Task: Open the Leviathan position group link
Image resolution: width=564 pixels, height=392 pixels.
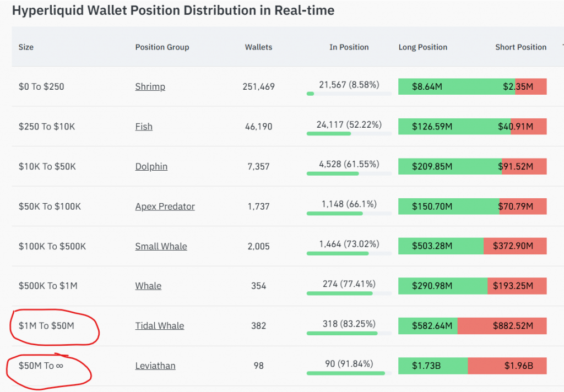Action: pos(155,366)
